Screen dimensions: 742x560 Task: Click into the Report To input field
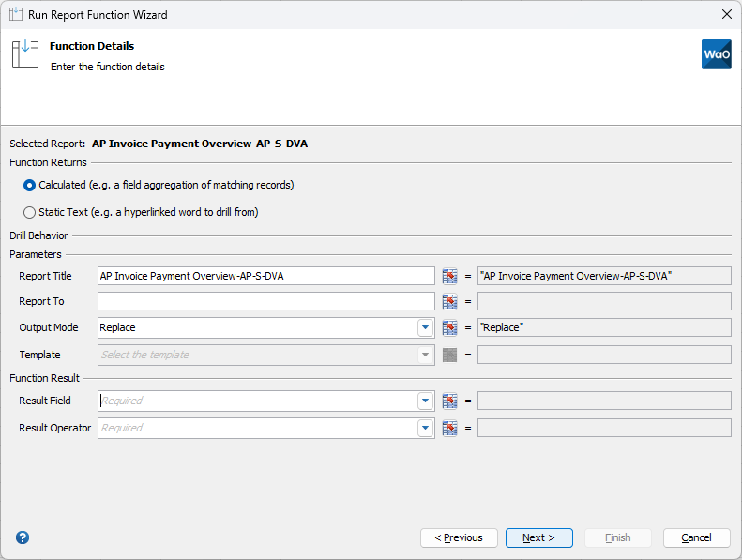click(x=266, y=301)
